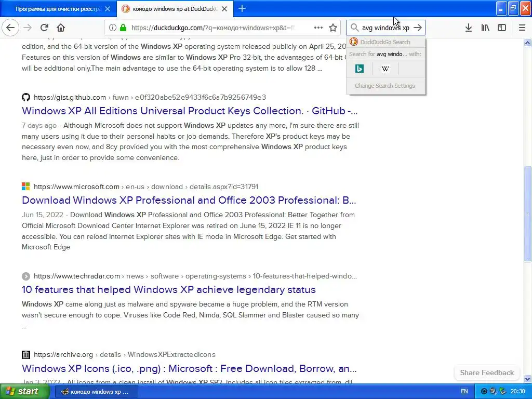Reload the current page

(x=44, y=28)
